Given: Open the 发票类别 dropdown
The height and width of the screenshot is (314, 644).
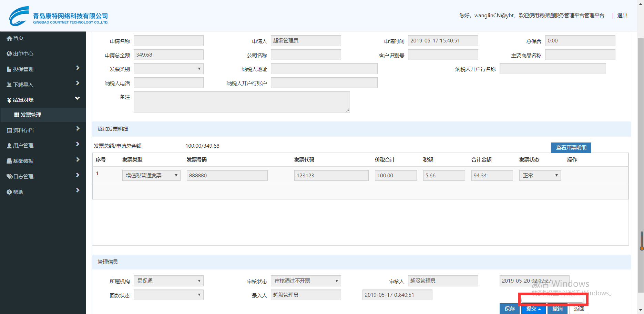Looking at the screenshot, I should tap(168, 69).
